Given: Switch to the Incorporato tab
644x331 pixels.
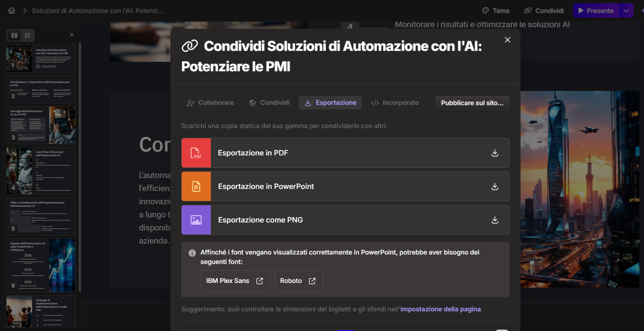Looking at the screenshot, I should point(395,103).
